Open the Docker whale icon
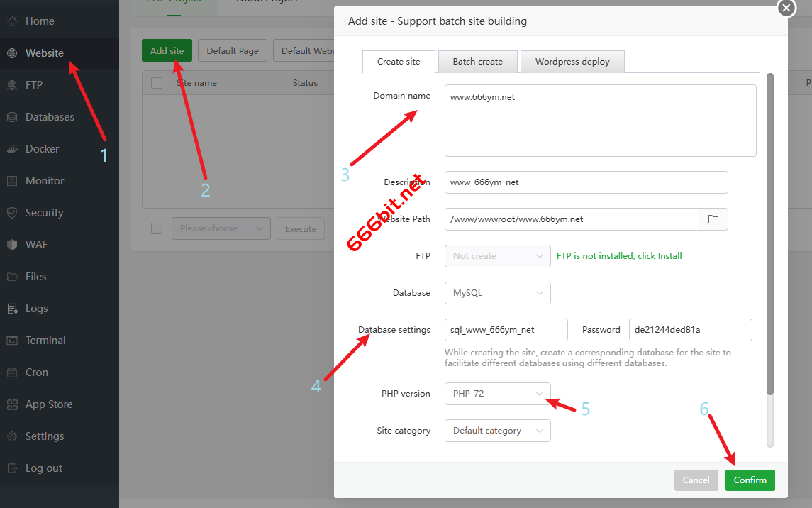 pos(12,149)
